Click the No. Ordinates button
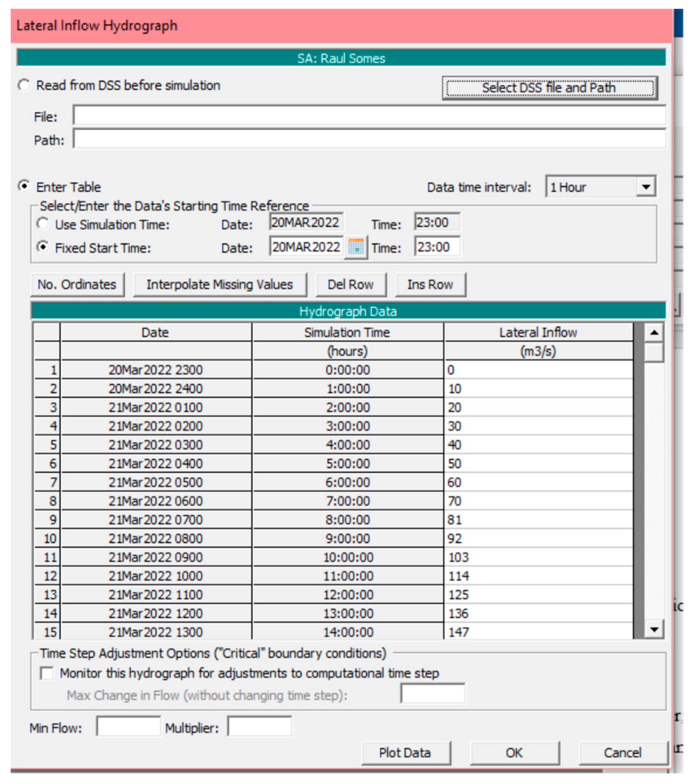 click(x=77, y=284)
